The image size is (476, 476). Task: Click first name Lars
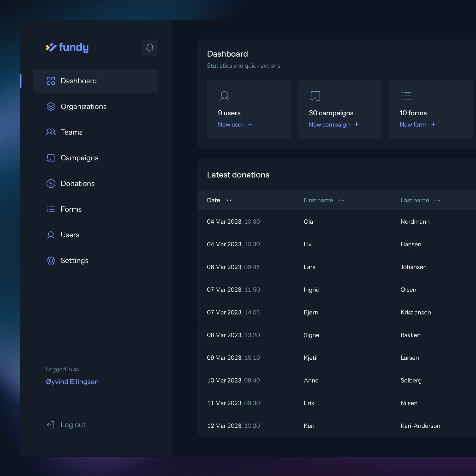[x=309, y=267]
